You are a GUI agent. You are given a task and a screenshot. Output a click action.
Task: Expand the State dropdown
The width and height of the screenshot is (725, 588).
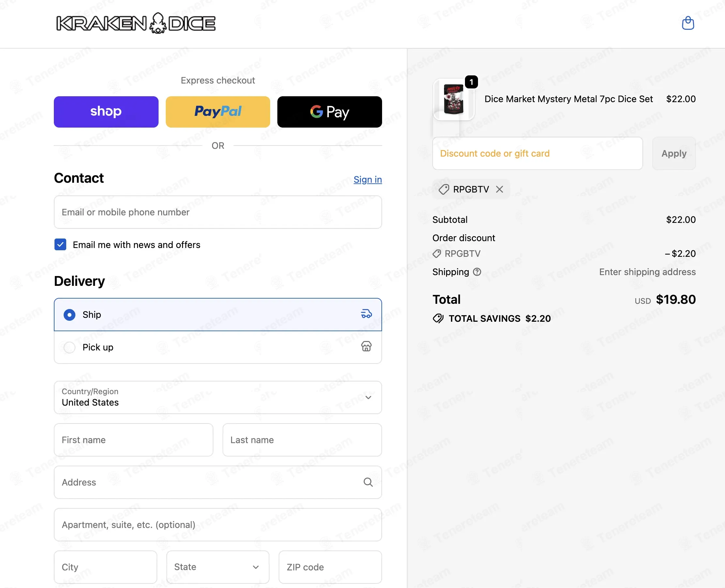[218, 567]
